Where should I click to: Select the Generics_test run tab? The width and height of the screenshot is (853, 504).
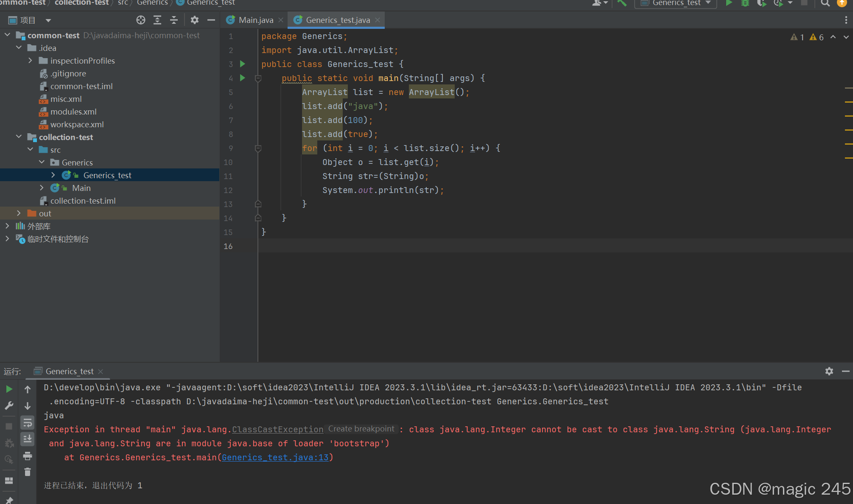tap(70, 371)
